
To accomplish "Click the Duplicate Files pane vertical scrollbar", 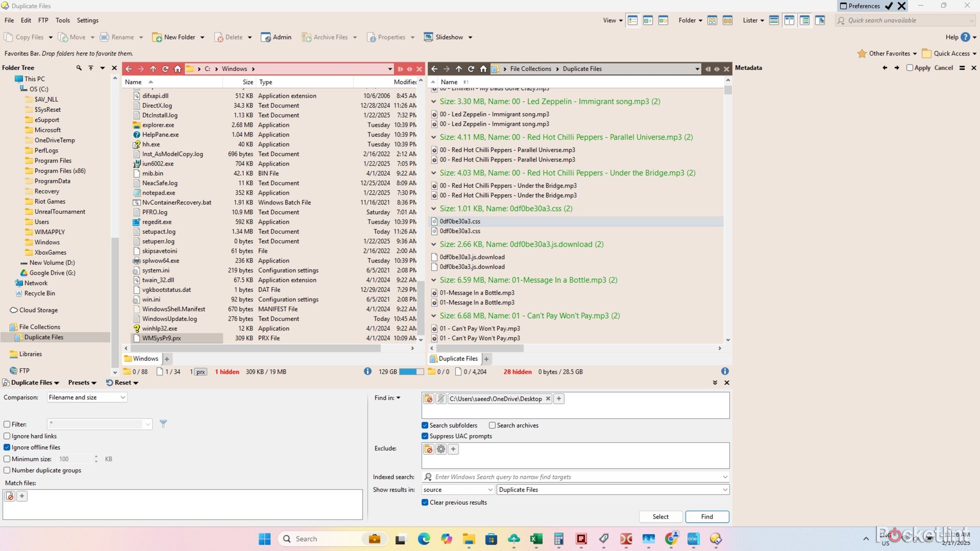I will pyautogui.click(x=728, y=90).
